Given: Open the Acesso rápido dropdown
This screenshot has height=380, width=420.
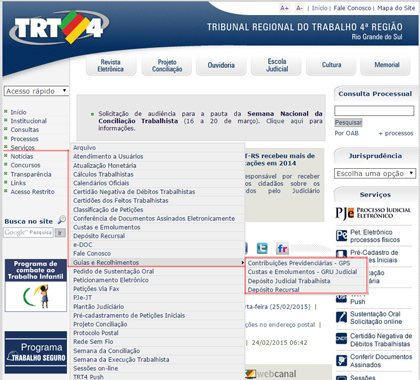Looking at the screenshot, I should click(x=36, y=91).
